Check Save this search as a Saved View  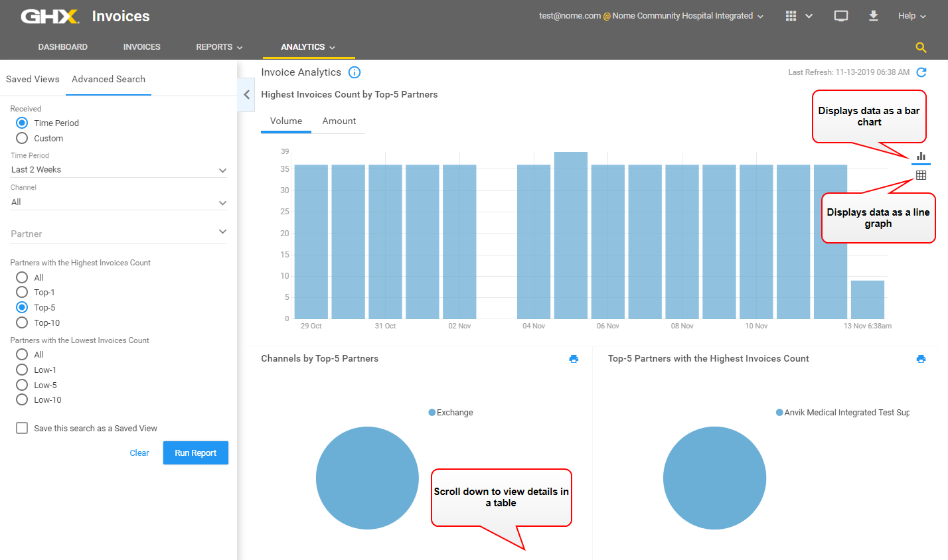[22, 428]
